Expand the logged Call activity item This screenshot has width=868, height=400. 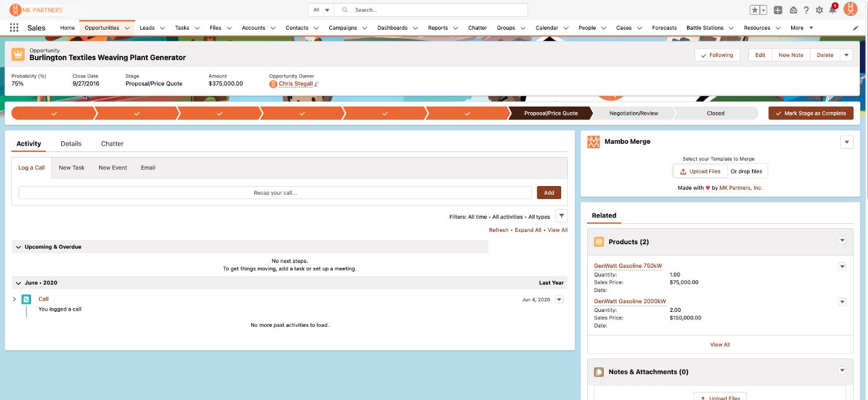coord(14,300)
